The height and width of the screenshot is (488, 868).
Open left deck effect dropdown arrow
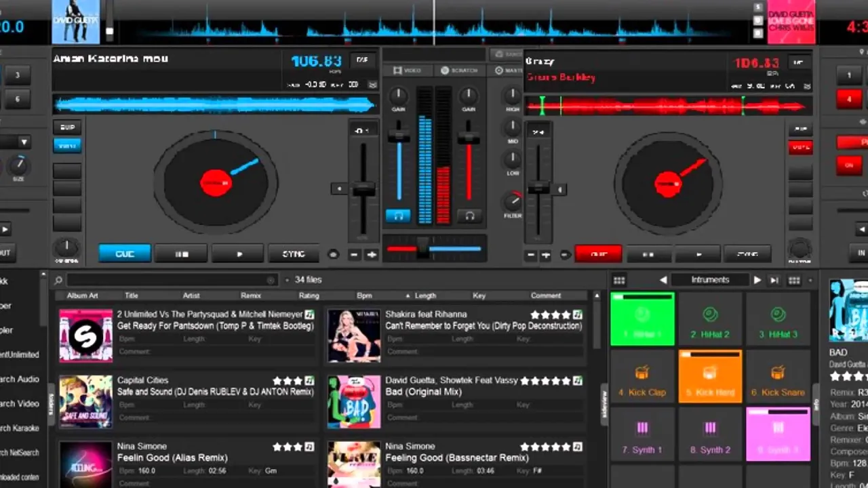tap(24, 142)
